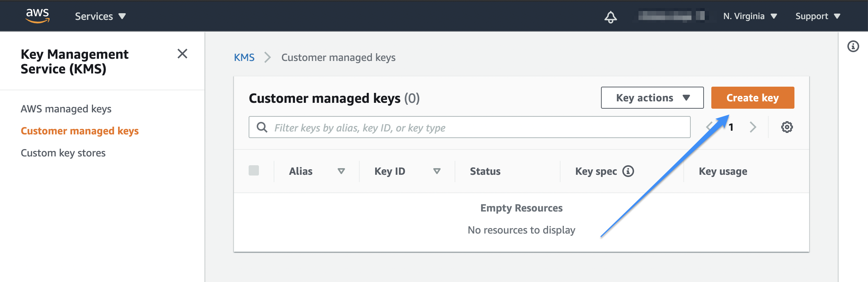The height and width of the screenshot is (282, 868).
Task: Open the notifications bell
Action: (611, 17)
